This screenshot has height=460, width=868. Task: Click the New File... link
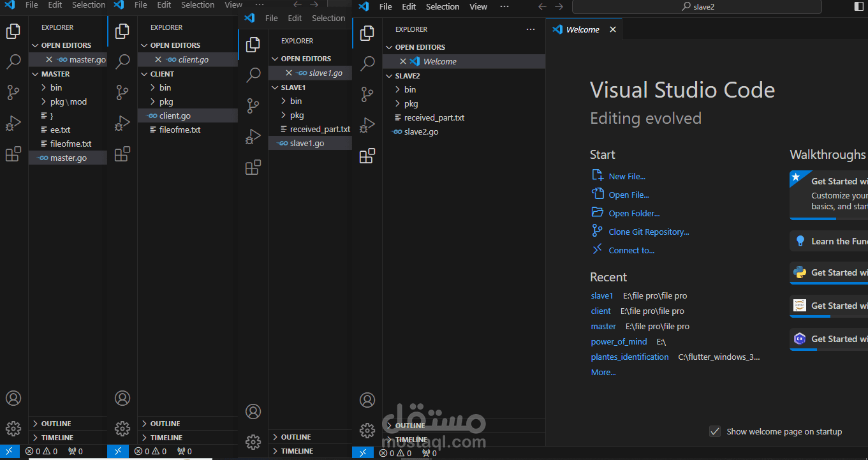(627, 176)
